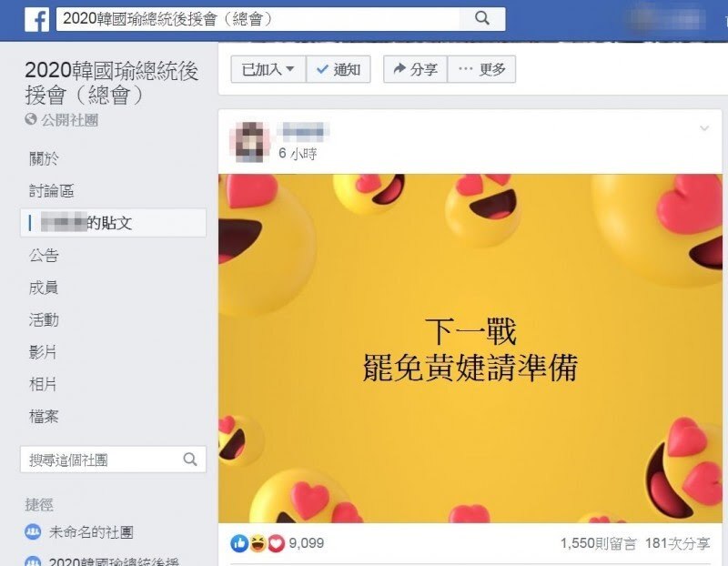728x566 pixels.
Task: Open the yellow emoji post image
Action: click(x=470, y=349)
